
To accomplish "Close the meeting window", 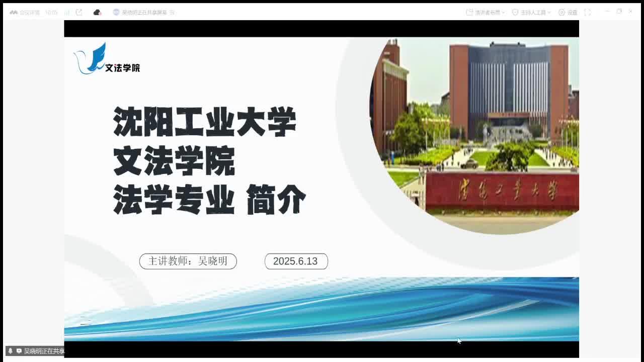I will 630,11.
